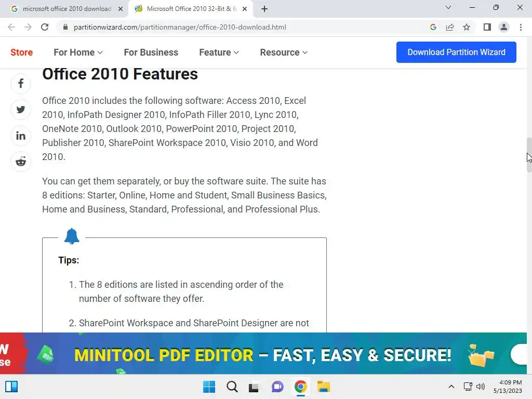Open File Explorer from taskbar
The image size is (532, 399).
click(x=323, y=387)
